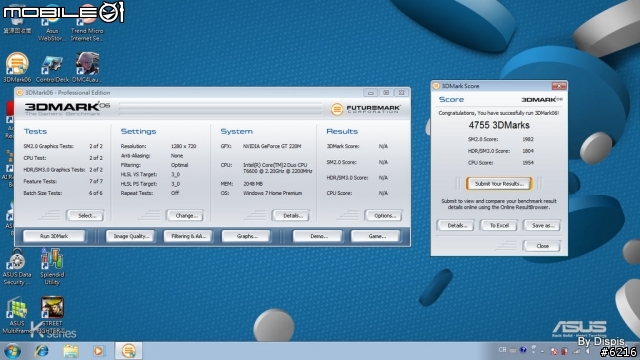640x360 pixels.
Task: Click the Details... button under System
Action: [291, 216]
